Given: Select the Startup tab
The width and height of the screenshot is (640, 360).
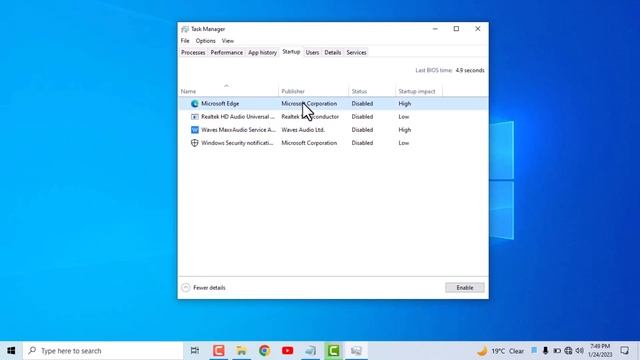Looking at the screenshot, I should point(291,52).
